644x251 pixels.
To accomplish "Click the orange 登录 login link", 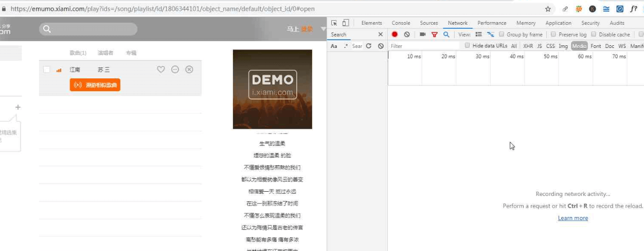I will (x=307, y=29).
